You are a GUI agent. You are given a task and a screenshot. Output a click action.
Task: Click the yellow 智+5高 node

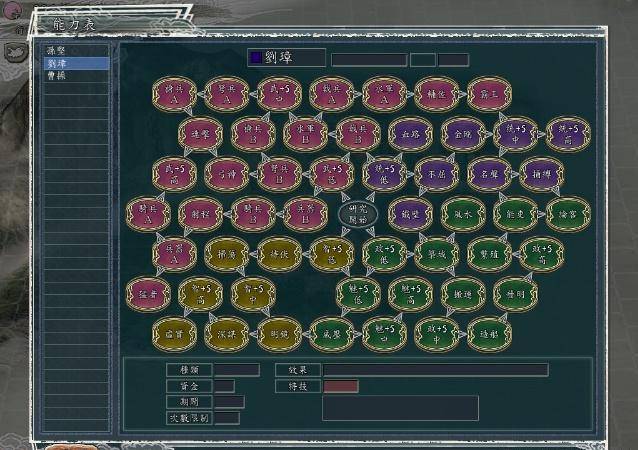click(200, 294)
